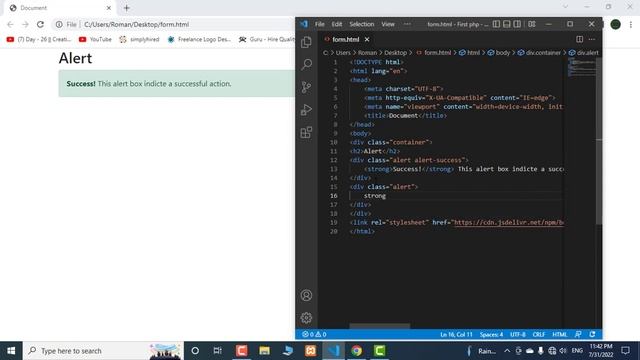Open the Manage gear icon in VS Code

tap(306, 318)
